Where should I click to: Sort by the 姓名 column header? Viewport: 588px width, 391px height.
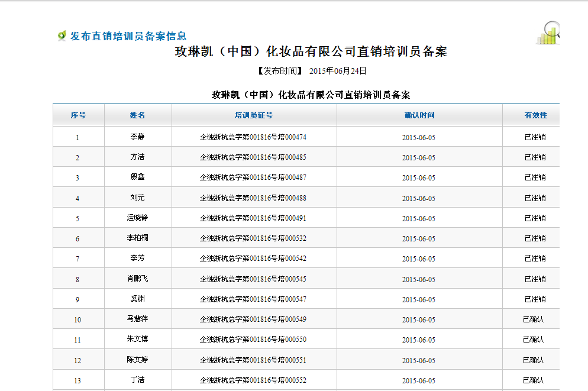coord(138,115)
